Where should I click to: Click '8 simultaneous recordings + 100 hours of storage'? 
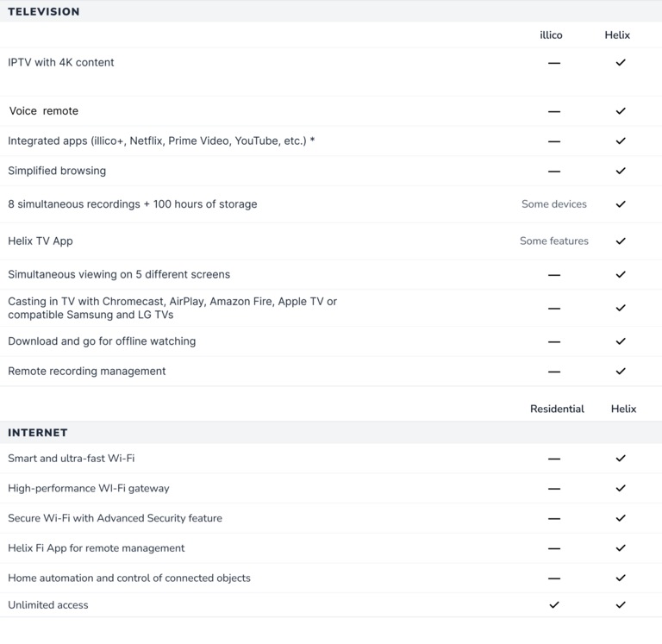(132, 204)
